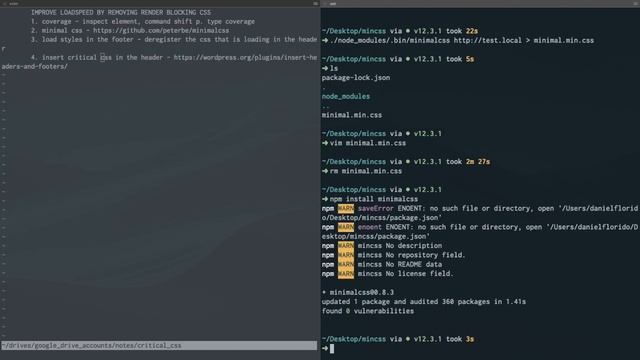Click the http://test.local URL in the terminal
This screenshot has height=360, width=640.
(x=488, y=40)
